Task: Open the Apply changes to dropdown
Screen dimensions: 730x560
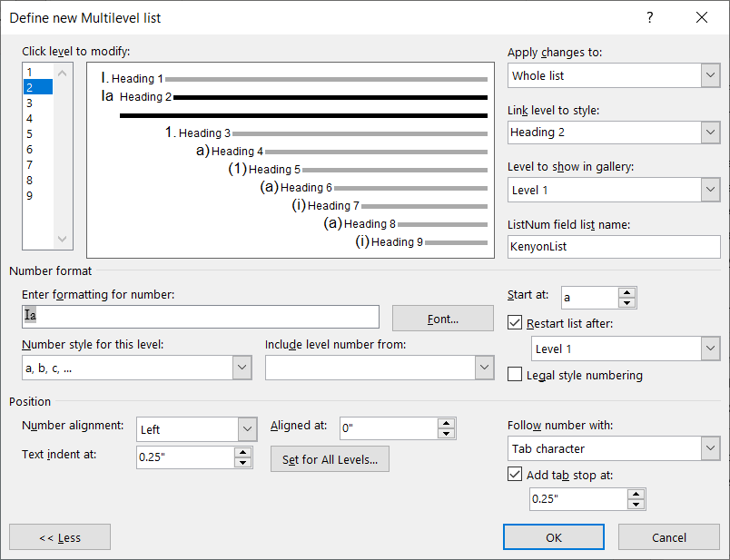Action: 710,75
